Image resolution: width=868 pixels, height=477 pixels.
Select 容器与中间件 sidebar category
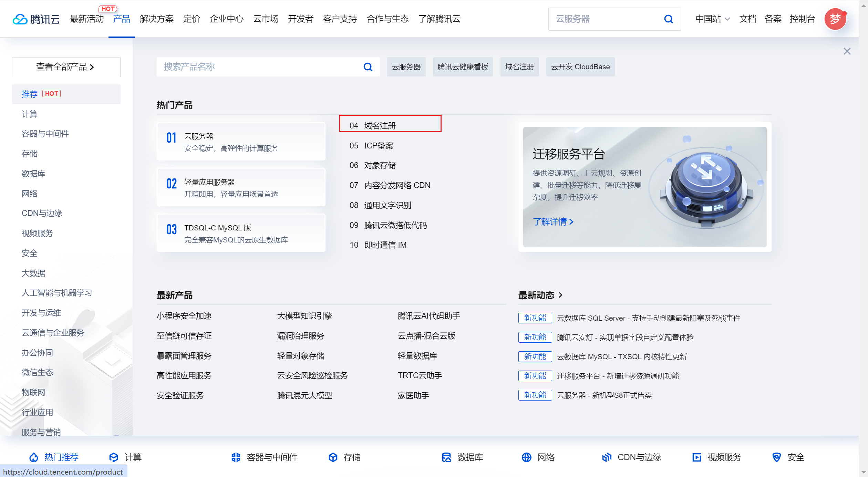coord(45,134)
